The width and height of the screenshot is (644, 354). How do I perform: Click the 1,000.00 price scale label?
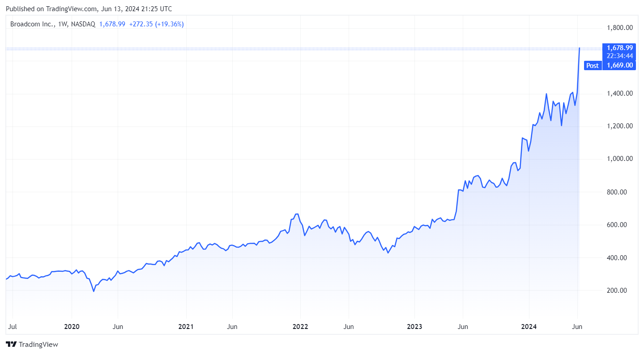pos(620,159)
